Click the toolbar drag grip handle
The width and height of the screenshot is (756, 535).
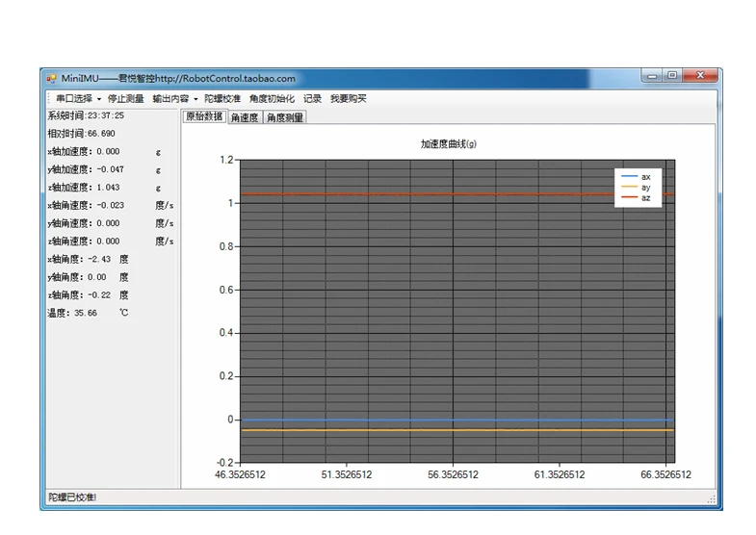(x=48, y=98)
